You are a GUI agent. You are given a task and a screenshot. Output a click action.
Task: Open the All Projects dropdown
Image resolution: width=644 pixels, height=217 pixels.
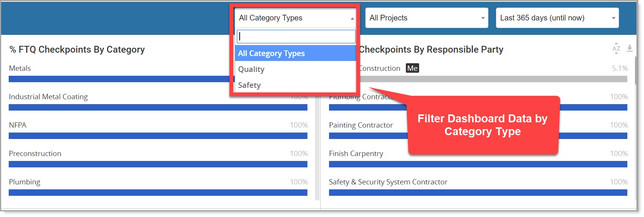[427, 18]
